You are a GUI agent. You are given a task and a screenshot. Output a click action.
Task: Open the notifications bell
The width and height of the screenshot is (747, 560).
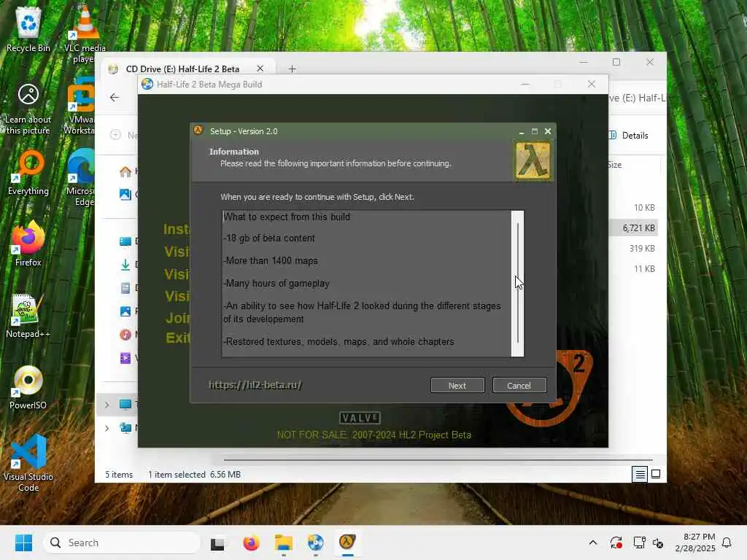coord(727,542)
